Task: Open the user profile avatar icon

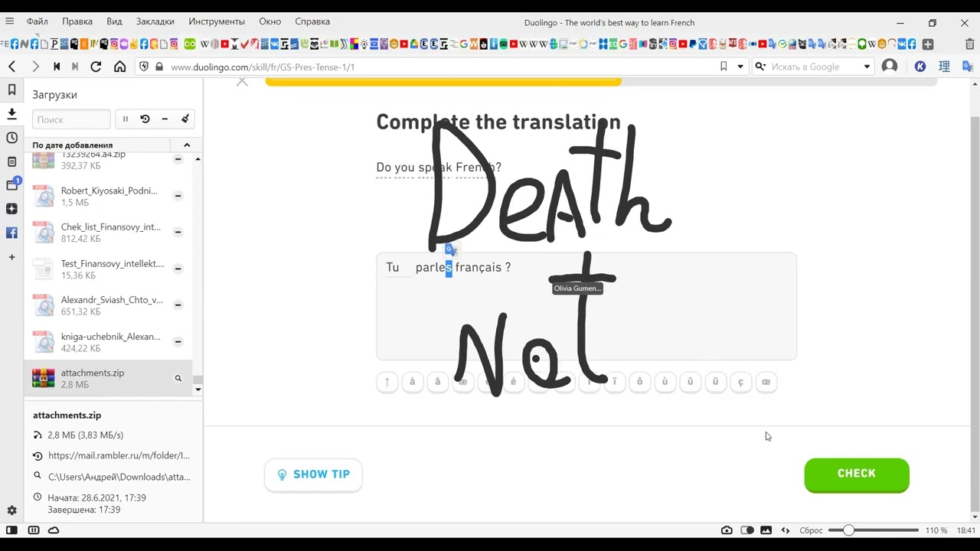Action: click(x=890, y=67)
